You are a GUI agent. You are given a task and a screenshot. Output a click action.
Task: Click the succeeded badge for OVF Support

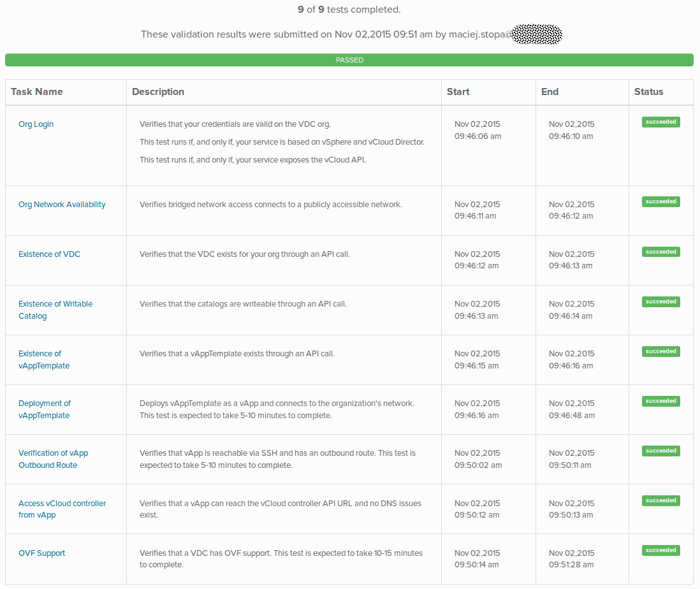tap(660, 550)
